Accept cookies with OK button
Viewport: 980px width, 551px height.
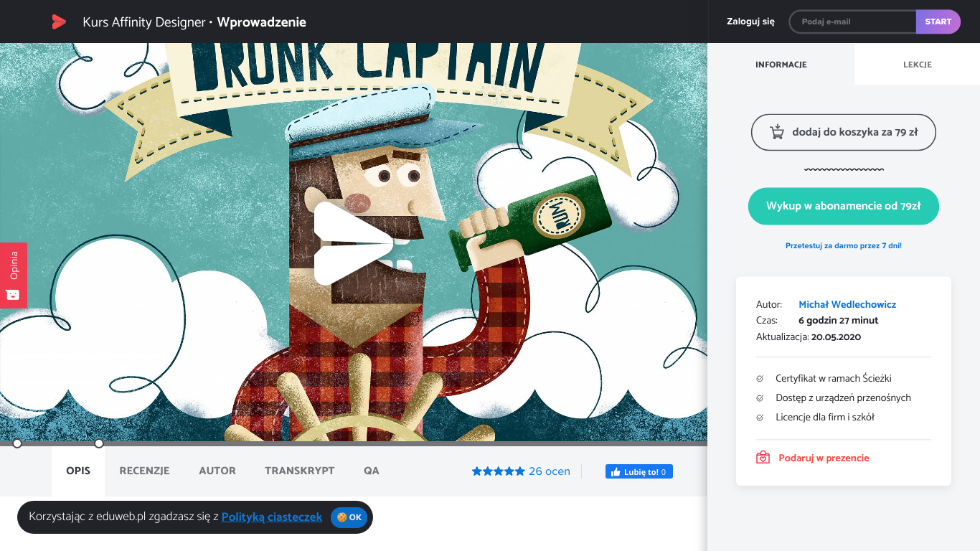349,517
